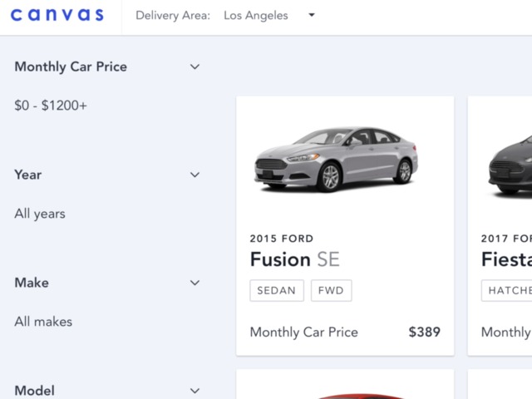
Task: Select the Los Angeles delivery area text
Action: pyautogui.click(x=255, y=16)
